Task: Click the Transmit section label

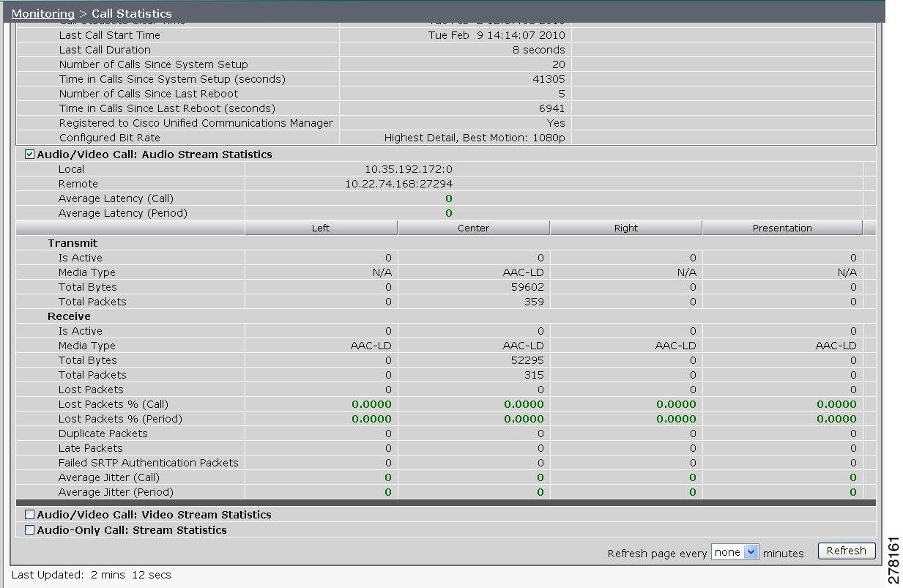Action: tap(72, 242)
